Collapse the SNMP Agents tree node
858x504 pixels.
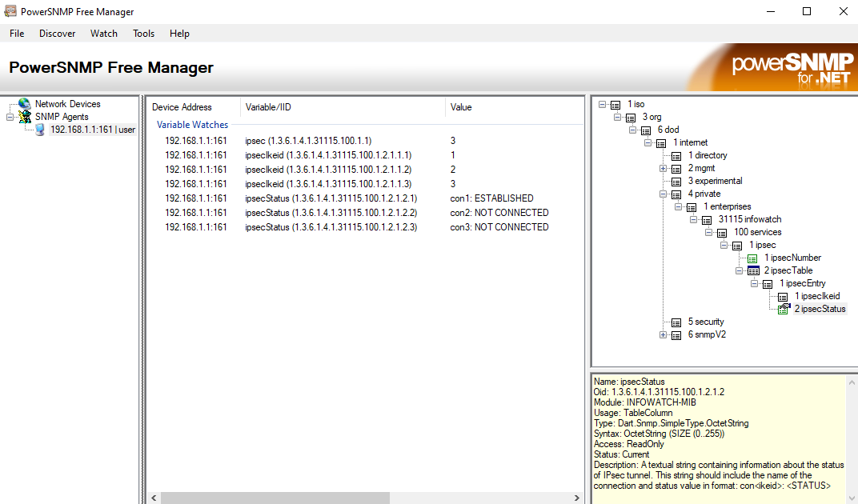point(10,117)
